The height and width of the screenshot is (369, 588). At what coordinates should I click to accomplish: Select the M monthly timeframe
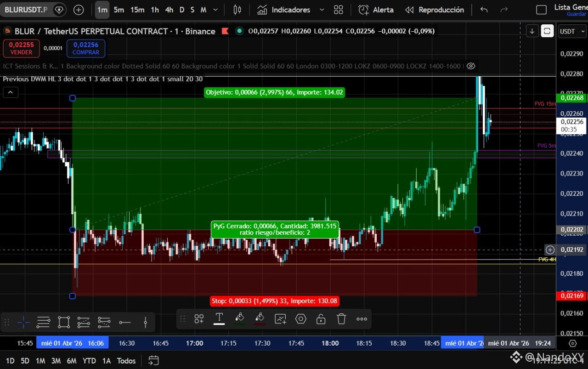click(203, 10)
